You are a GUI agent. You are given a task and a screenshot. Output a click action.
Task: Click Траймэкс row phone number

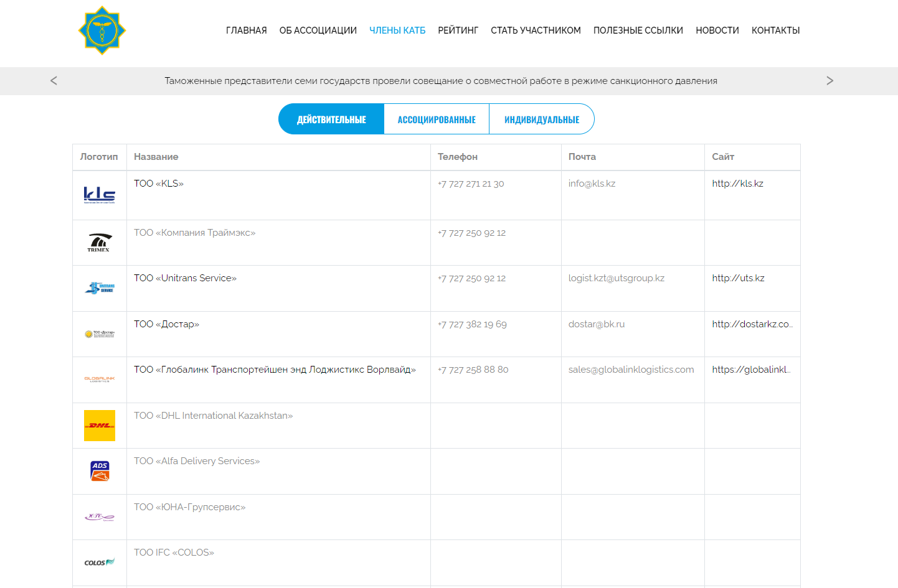coord(471,233)
